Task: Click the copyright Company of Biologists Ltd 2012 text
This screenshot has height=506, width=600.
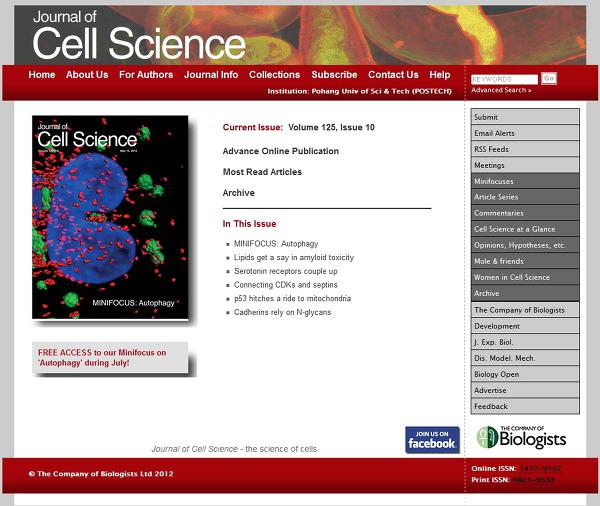Action: [101, 474]
